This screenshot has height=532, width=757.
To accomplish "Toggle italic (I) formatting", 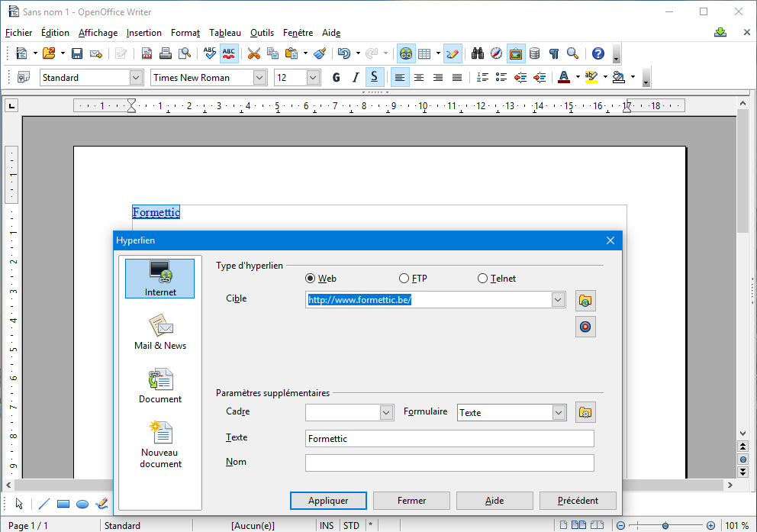I will 356,77.
